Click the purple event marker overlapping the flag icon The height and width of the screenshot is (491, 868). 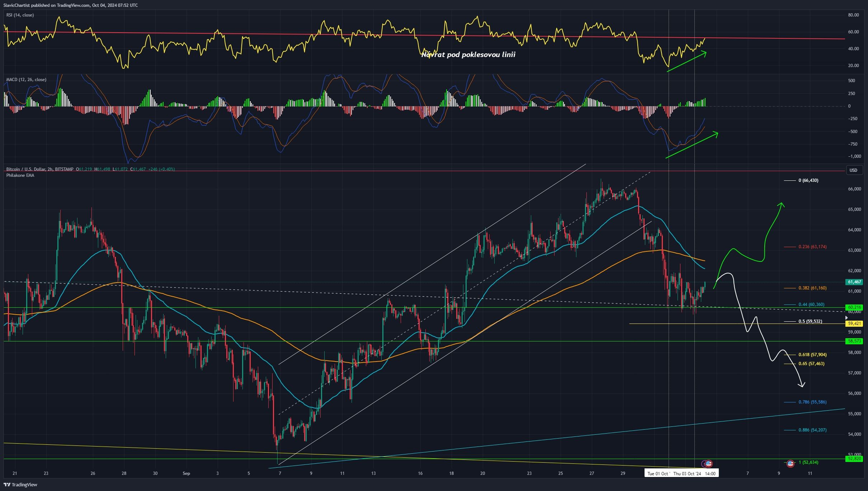[703, 463]
